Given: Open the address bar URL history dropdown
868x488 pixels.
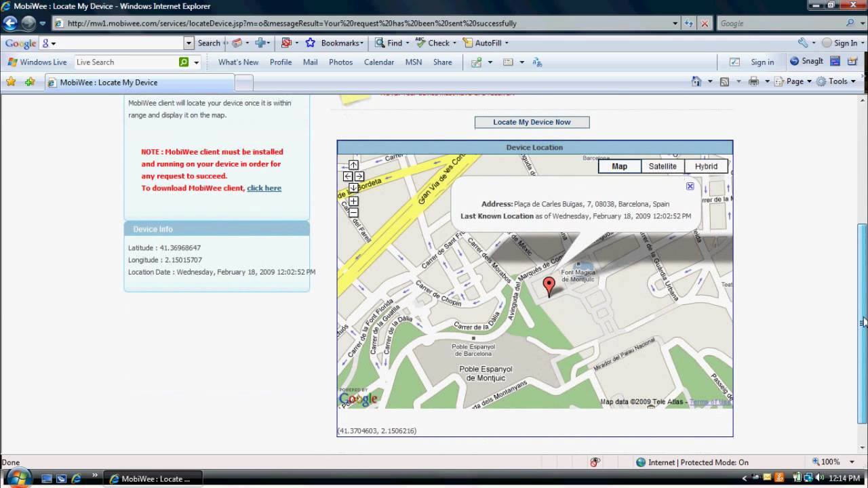Looking at the screenshot, I should tap(675, 23).
